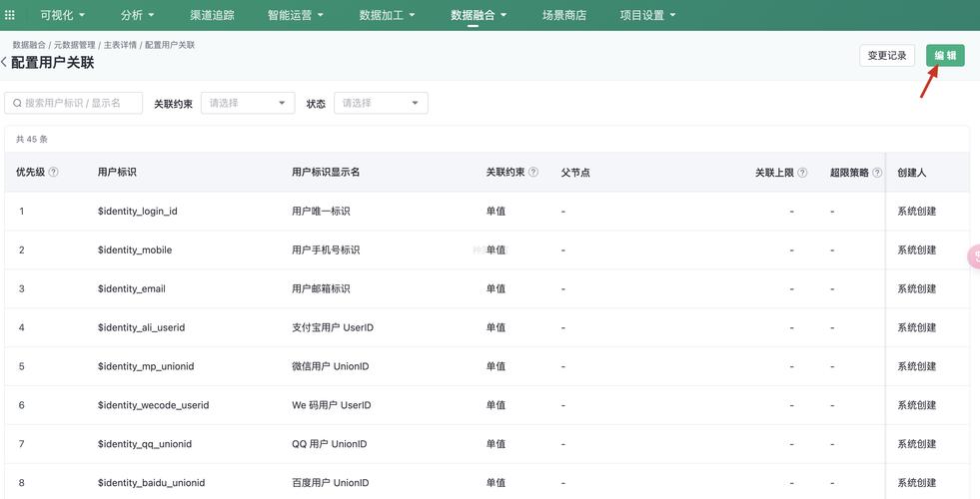Click the search magnifier icon

pos(17,103)
